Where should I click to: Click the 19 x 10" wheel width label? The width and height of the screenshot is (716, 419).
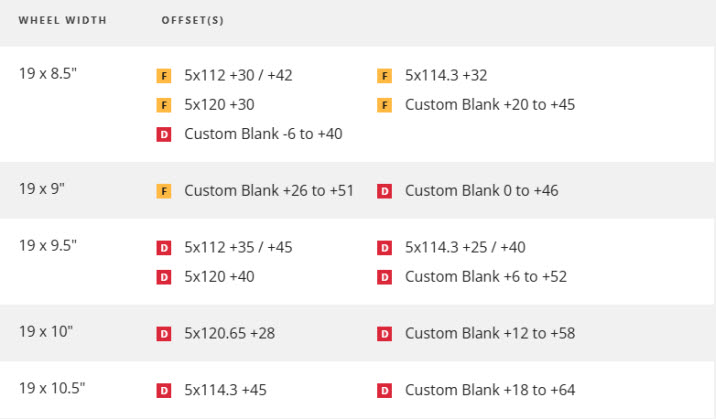[x=46, y=331]
